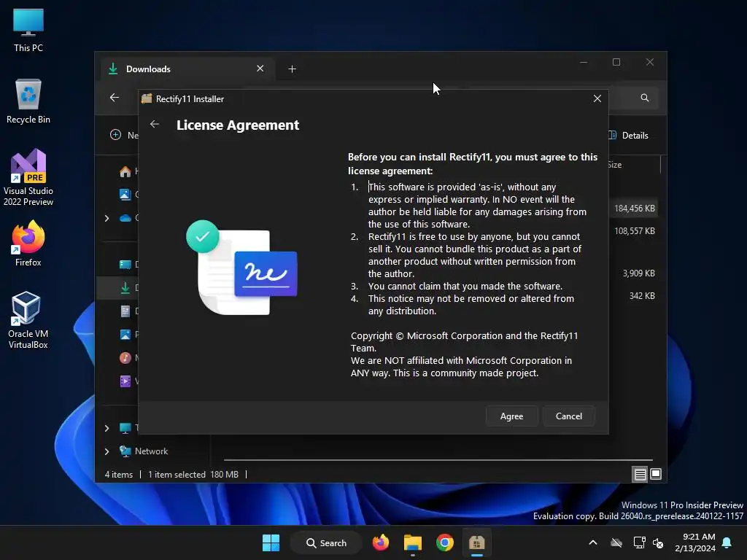Open Desktop folder in File Explorer sidebar
The width and height of the screenshot is (747, 560).
pyautogui.click(x=125, y=264)
